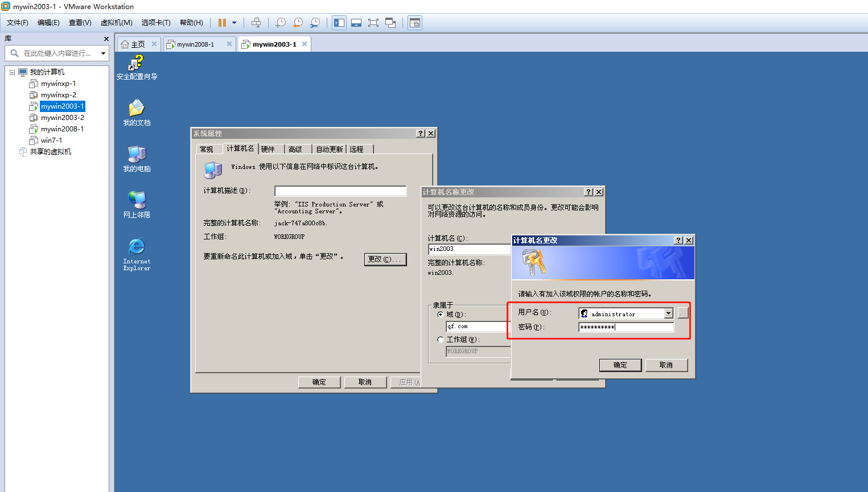
Task: Close the library panel with the X
Action: point(106,39)
